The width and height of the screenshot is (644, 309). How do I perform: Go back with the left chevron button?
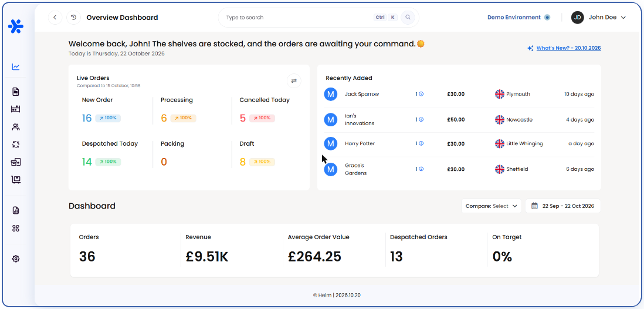point(55,18)
